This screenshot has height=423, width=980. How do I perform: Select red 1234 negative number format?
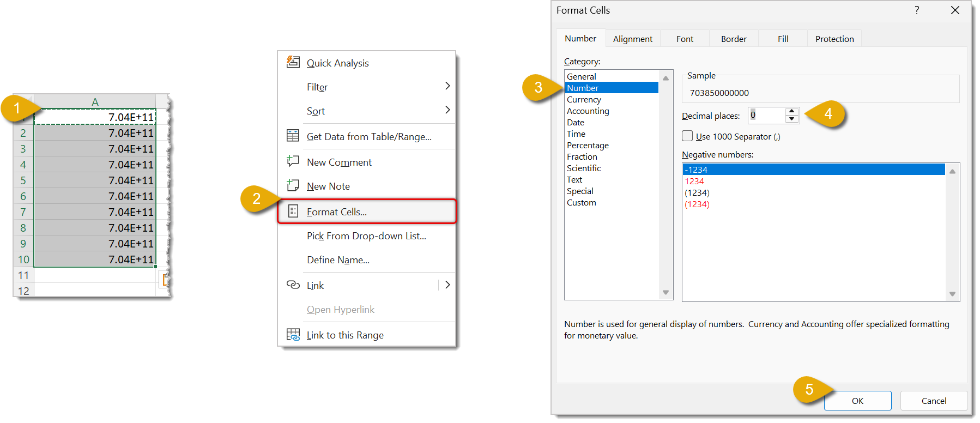814,181
